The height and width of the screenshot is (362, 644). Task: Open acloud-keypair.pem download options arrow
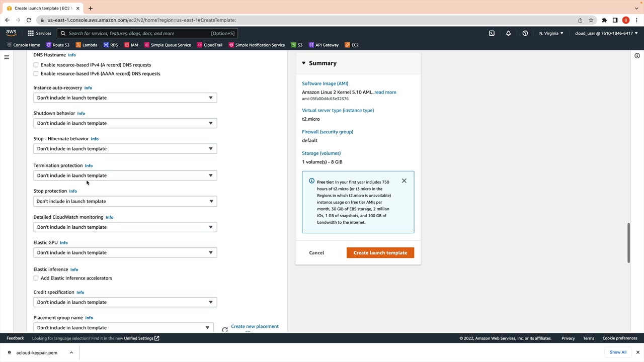pos(71,352)
